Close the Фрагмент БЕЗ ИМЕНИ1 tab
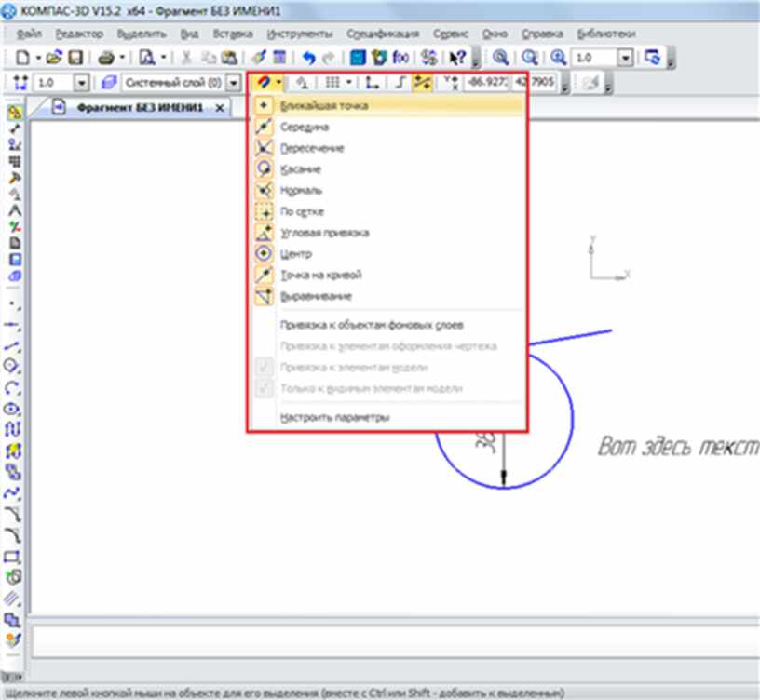 [220, 108]
